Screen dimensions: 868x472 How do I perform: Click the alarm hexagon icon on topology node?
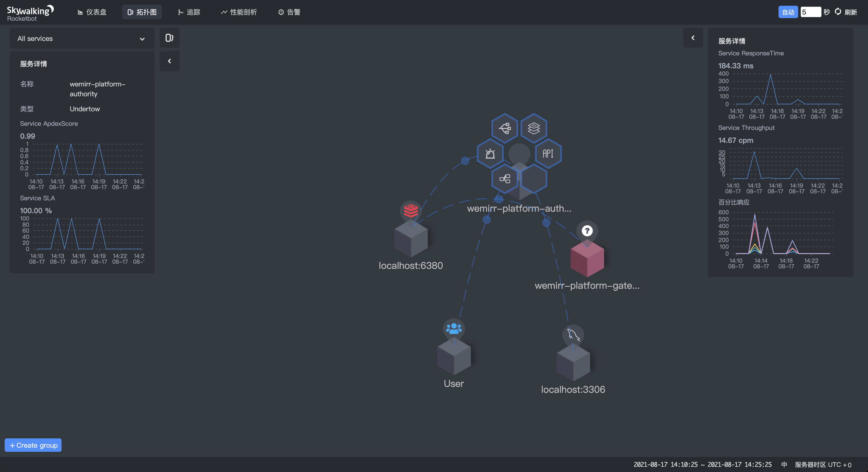490,154
